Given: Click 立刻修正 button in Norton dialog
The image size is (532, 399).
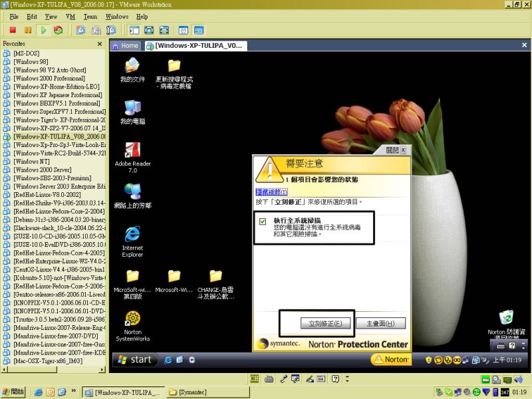Looking at the screenshot, I should pos(325,323).
